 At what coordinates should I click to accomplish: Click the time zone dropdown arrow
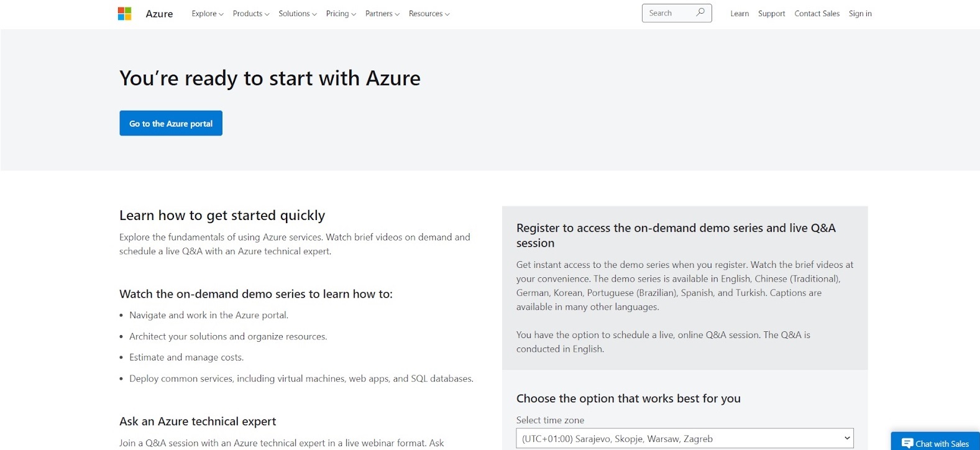[x=846, y=439]
